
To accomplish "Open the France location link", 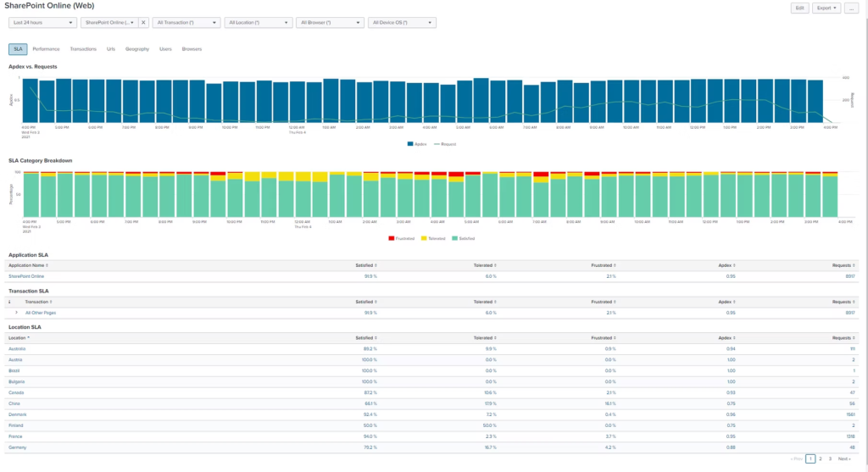I will coord(15,436).
